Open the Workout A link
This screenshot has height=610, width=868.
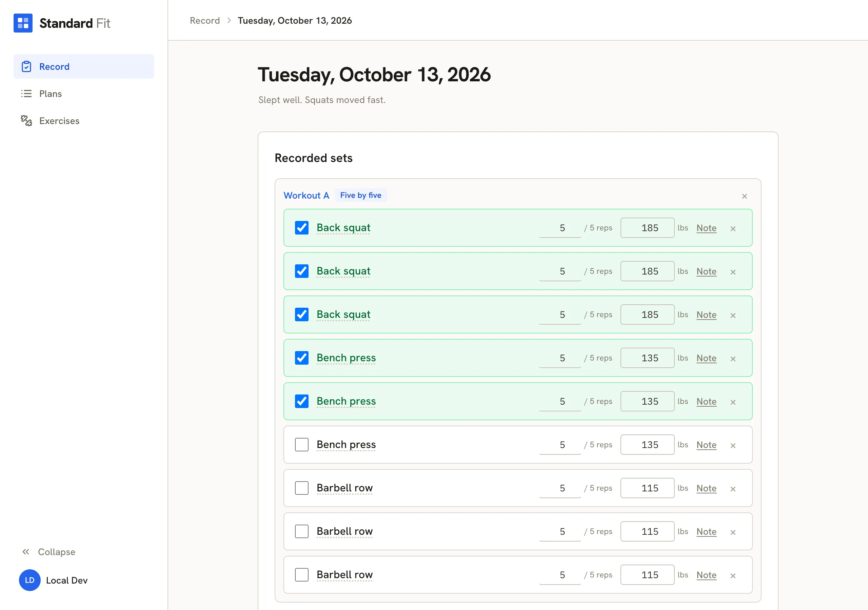307,196
